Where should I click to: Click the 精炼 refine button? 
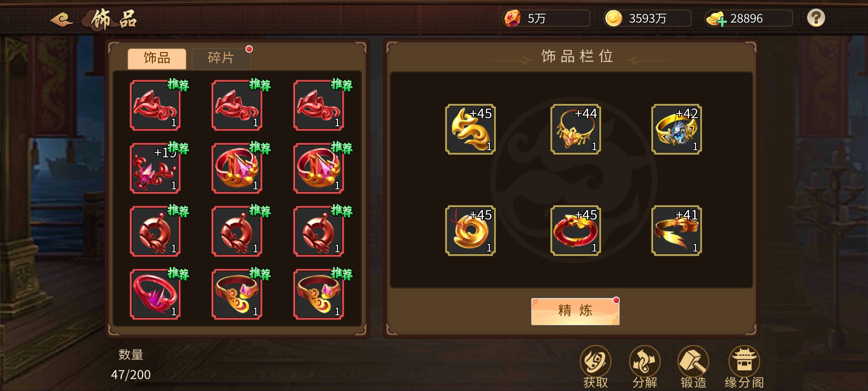pyautogui.click(x=575, y=311)
